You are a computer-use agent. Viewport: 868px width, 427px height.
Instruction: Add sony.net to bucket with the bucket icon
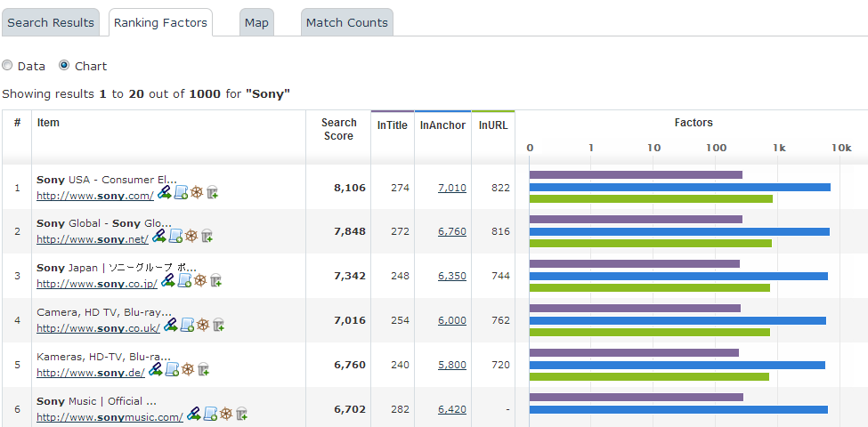(x=207, y=236)
